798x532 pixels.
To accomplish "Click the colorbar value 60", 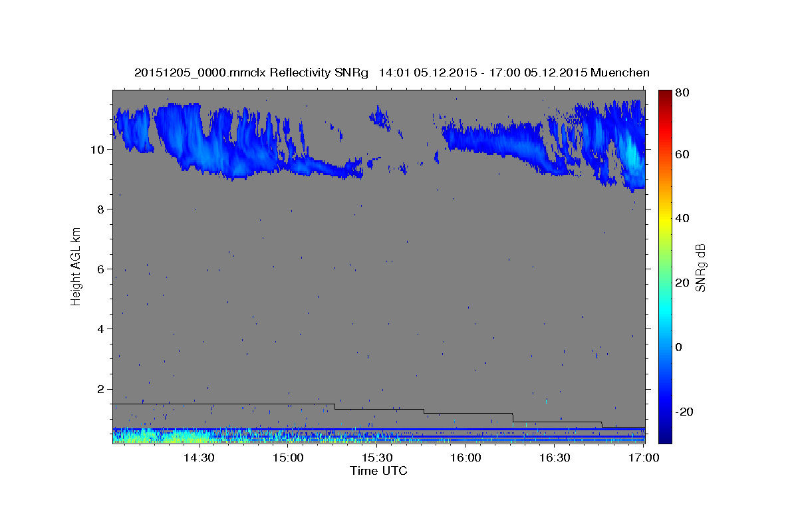I will coord(683,154).
